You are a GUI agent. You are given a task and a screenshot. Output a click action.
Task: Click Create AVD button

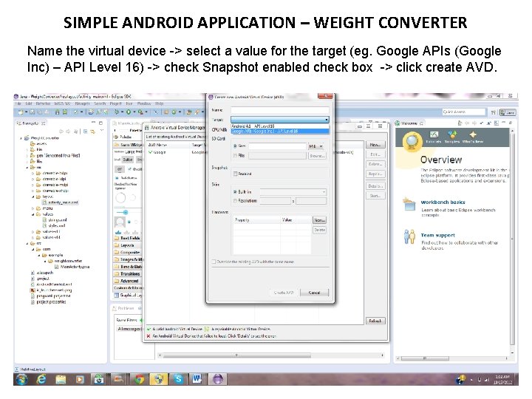pos(284,293)
